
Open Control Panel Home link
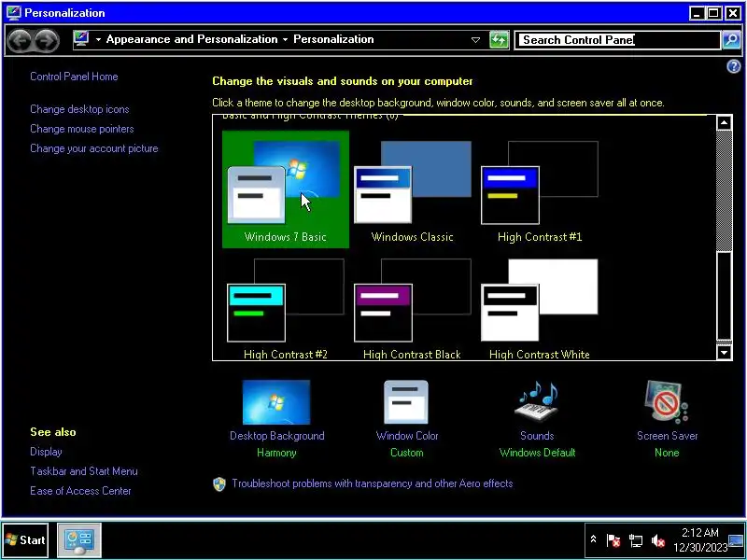74,77
